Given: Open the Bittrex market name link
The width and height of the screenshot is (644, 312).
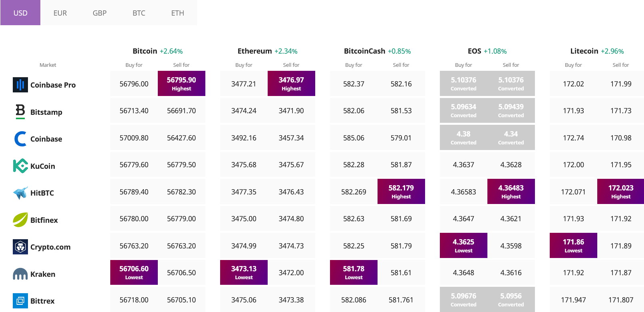Looking at the screenshot, I should tap(42, 301).
